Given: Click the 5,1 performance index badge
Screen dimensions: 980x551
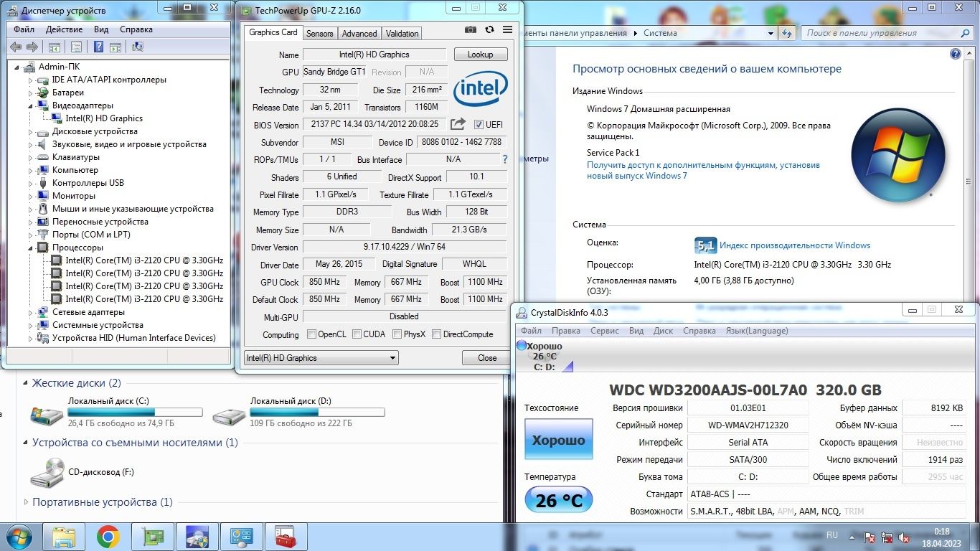Looking at the screenshot, I should 705,245.
